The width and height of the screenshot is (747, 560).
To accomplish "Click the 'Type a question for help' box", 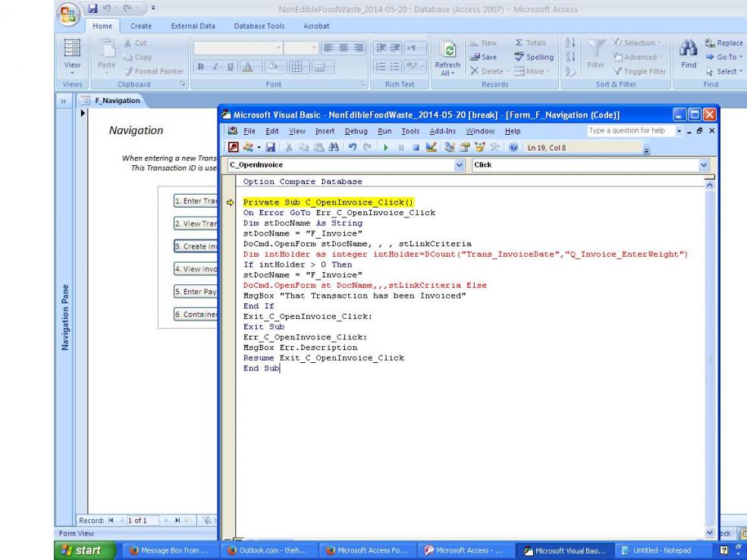I will coord(626,131).
